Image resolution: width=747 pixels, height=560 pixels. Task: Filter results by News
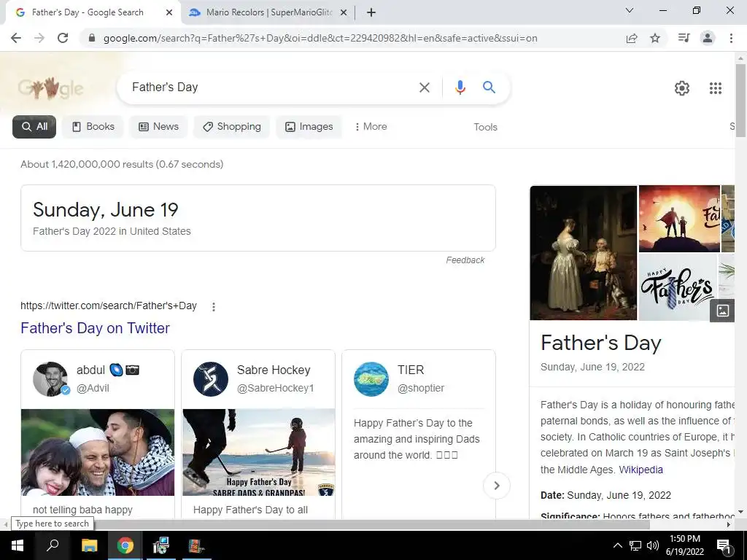click(158, 127)
